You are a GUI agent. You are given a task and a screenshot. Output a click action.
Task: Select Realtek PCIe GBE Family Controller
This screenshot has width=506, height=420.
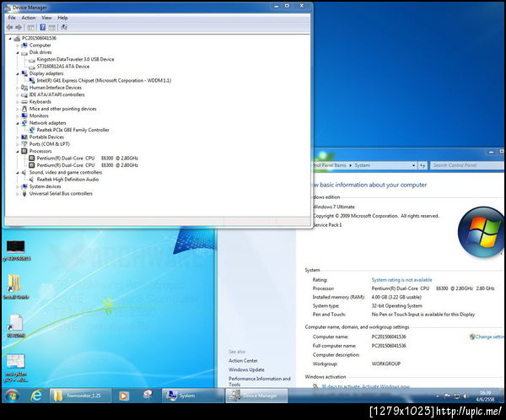pos(73,130)
